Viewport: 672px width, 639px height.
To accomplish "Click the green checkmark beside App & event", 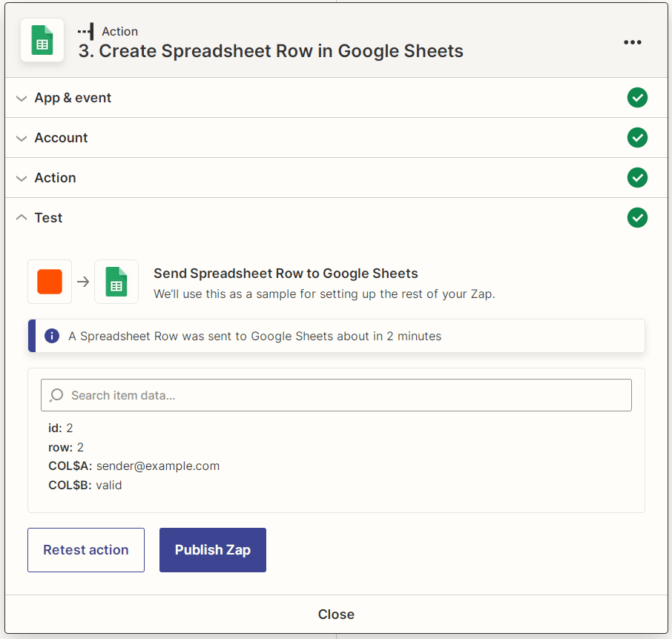I will tap(637, 97).
